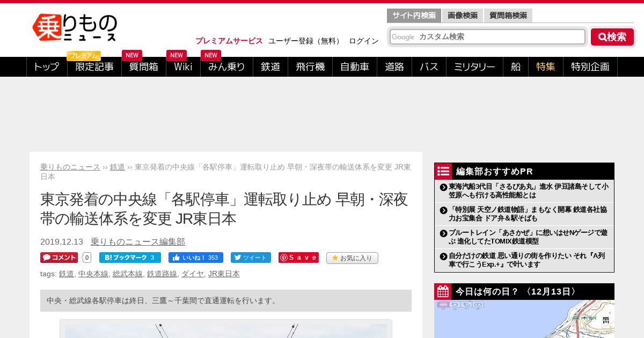Viewport: 644px width, 338px height.
Task: Open 鉄道 in the navigation bar
Action: pos(270,67)
